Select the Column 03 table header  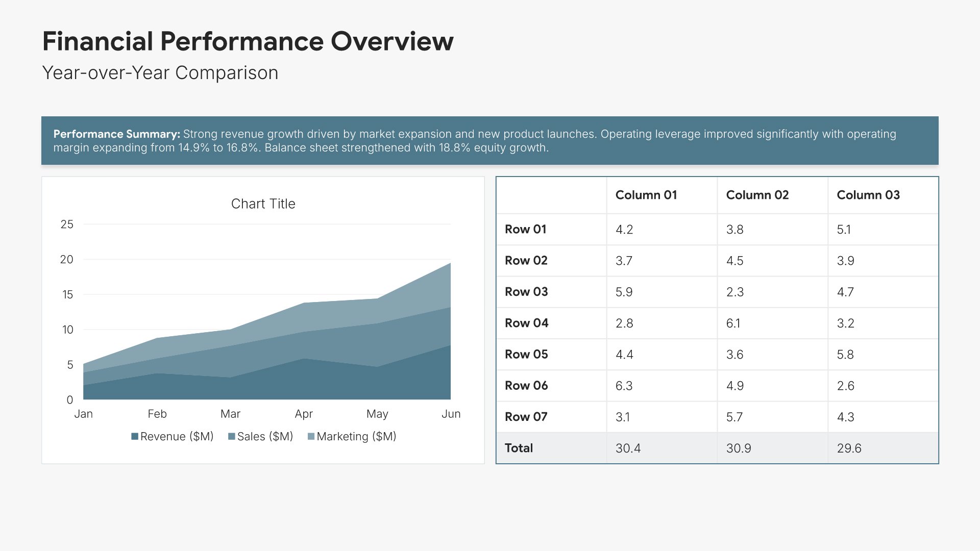point(868,195)
